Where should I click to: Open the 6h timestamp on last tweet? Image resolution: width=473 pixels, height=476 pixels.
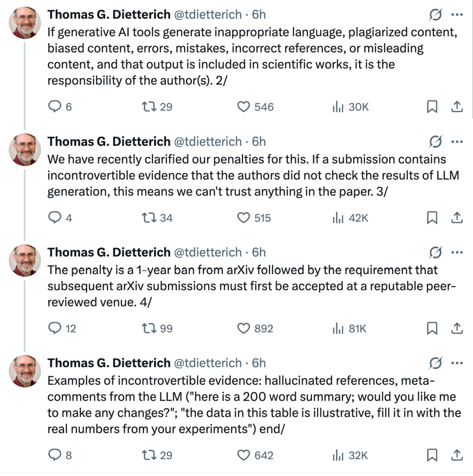click(x=259, y=363)
